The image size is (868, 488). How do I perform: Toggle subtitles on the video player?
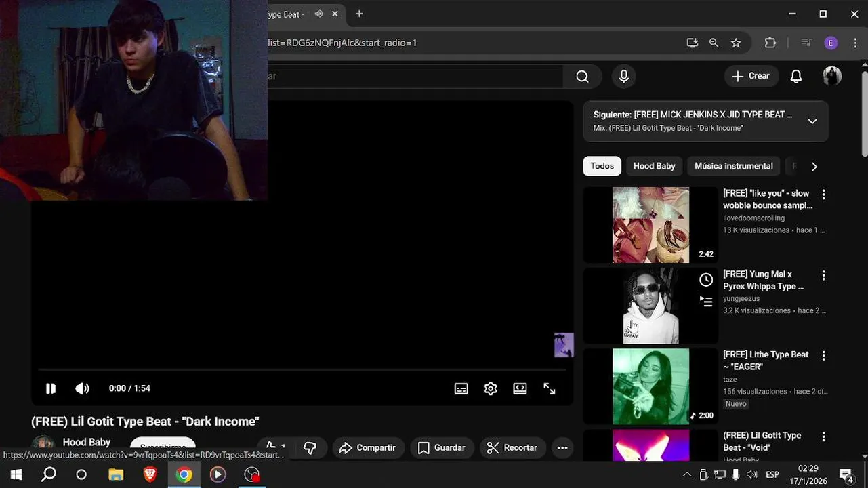pyautogui.click(x=461, y=388)
